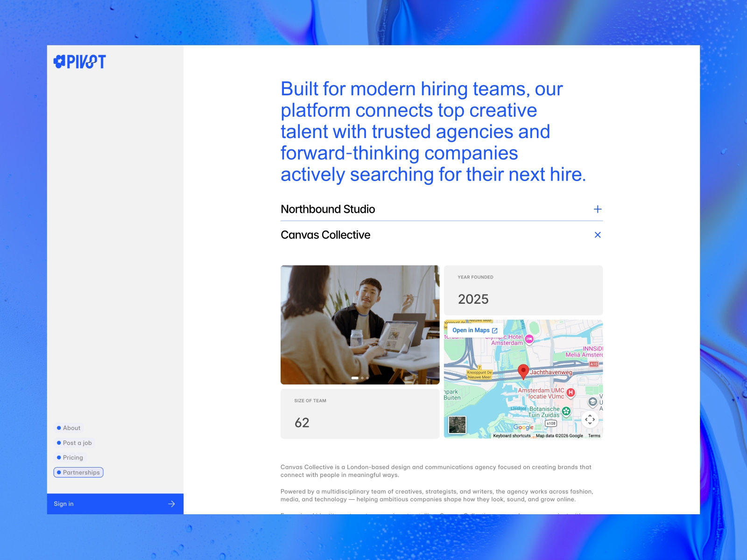Screen dimensions: 747x560
Task: Click the Jachthavenweg label on the map
Action: pos(551,372)
